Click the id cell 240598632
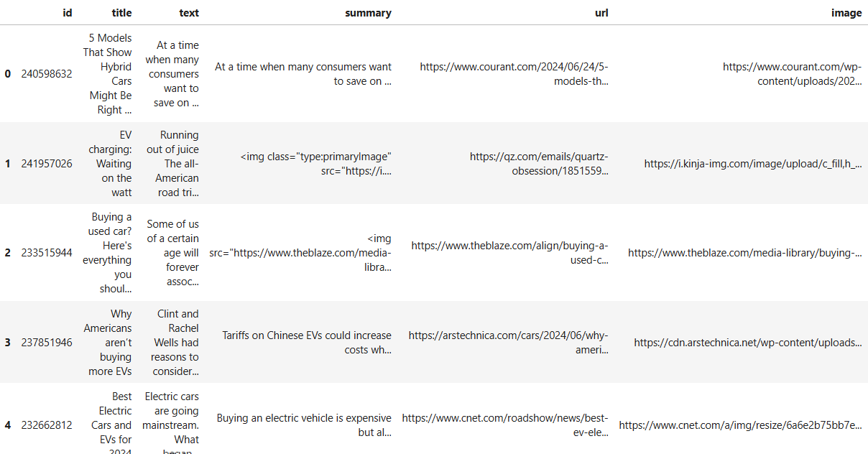The image size is (868, 454). point(47,74)
